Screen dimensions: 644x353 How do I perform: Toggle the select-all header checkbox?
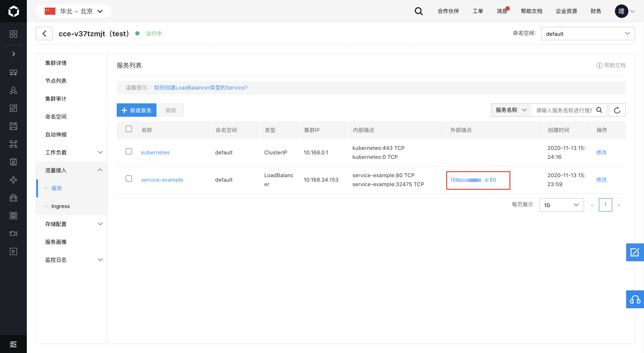129,129
